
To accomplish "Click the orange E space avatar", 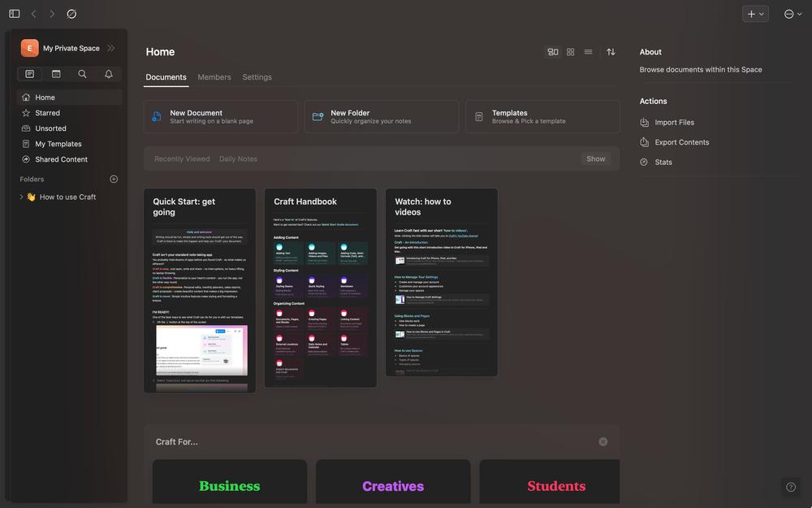I will pyautogui.click(x=29, y=48).
